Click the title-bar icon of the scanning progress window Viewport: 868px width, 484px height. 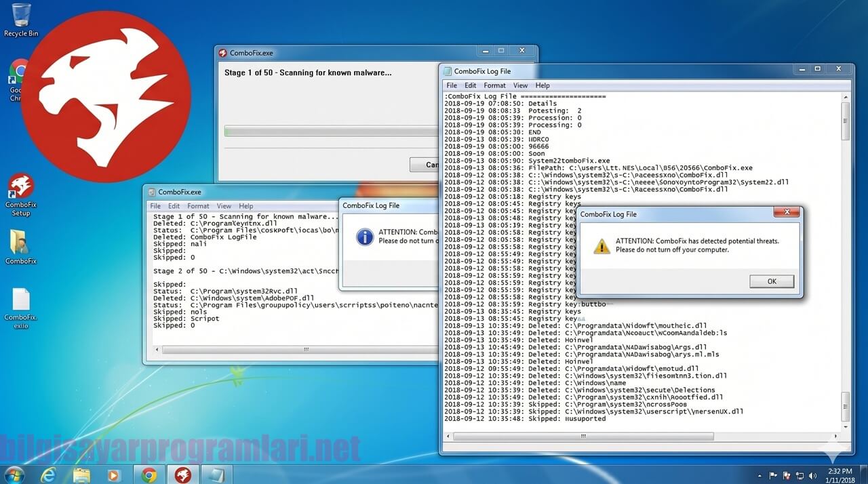(x=222, y=53)
